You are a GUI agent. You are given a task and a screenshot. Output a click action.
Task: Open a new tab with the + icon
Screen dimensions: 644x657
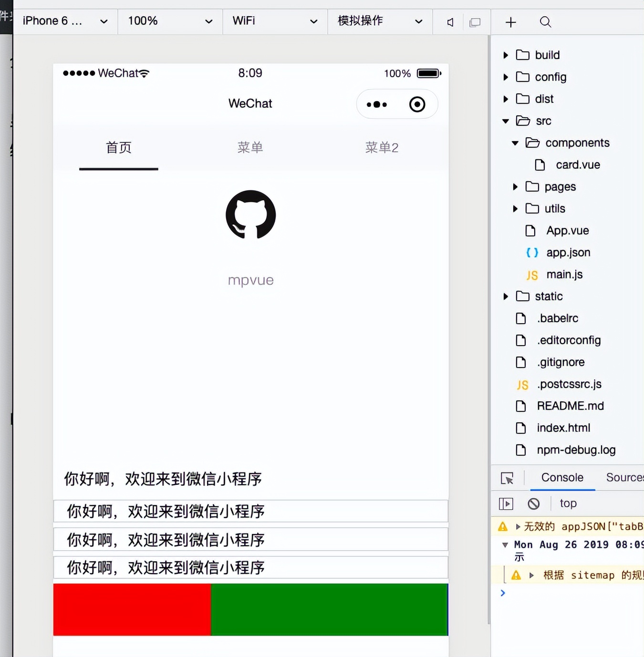(x=510, y=22)
